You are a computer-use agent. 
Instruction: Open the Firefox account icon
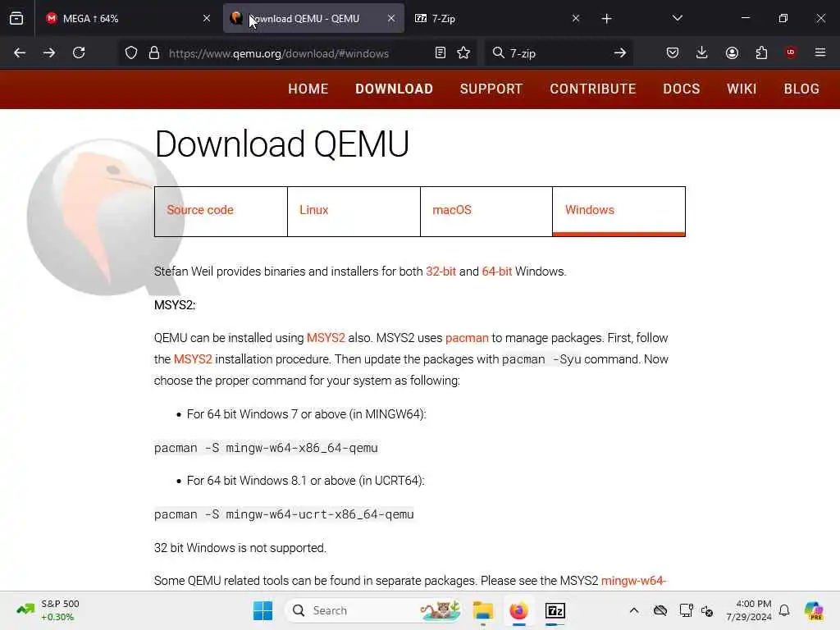point(732,52)
